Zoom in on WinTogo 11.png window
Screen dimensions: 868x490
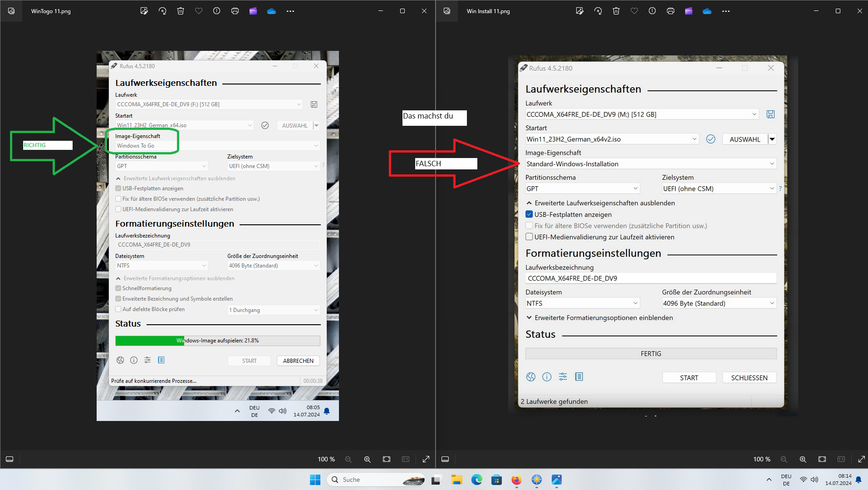(368, 459)
